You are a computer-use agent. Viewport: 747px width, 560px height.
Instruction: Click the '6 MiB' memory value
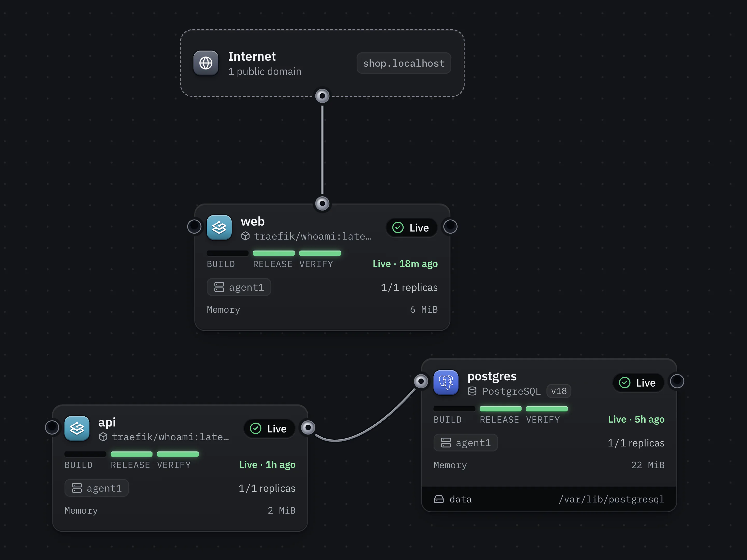pyautogui.click(x=424, y=310)
